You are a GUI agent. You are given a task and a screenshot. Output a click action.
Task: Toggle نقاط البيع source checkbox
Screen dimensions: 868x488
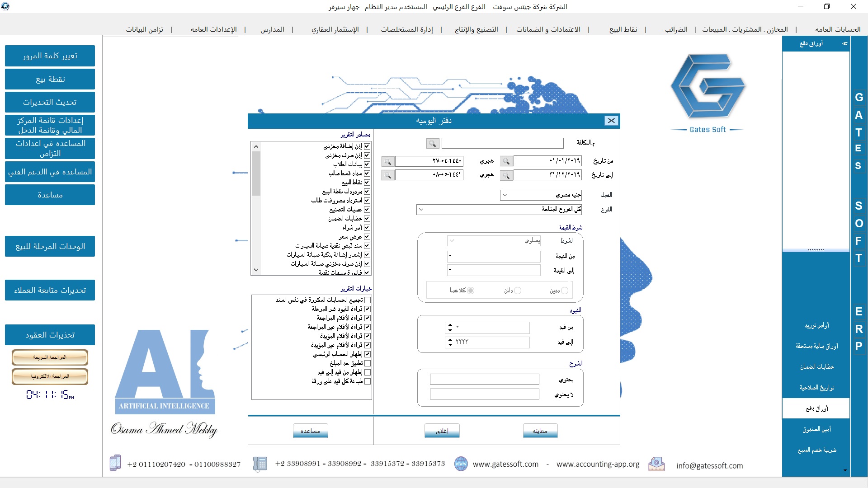(367, 183)
